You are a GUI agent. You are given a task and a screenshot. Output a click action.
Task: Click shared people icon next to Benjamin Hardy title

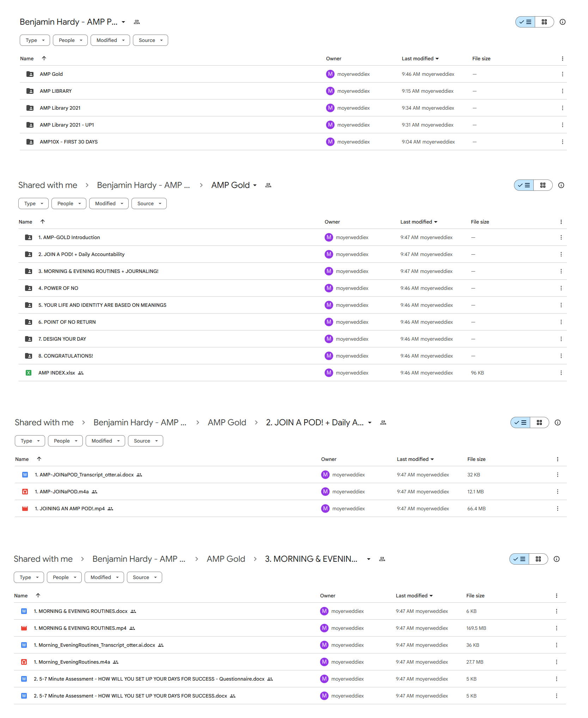(x=137, y=22)
